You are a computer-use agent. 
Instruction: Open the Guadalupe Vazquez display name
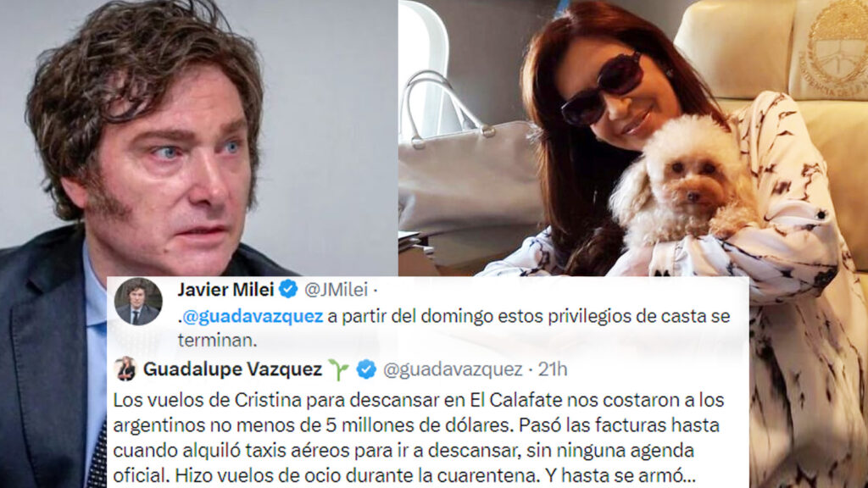[232, 369]
